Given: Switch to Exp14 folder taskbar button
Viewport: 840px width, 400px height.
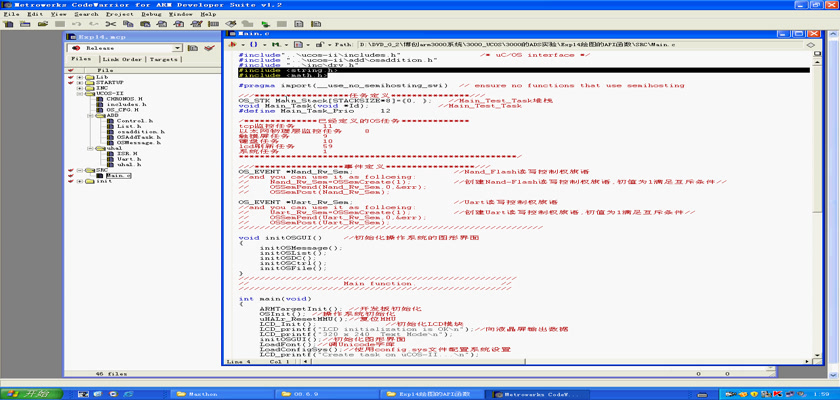Looking at the screenshot, I should [x=432, y=394].
